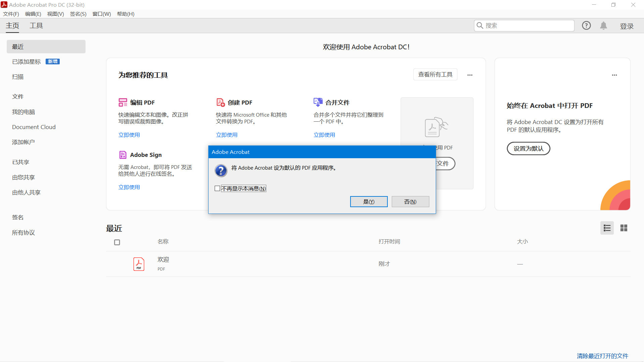Click 立即使用 under 创建 PDF
644x362 pixels.
(227, 135)
